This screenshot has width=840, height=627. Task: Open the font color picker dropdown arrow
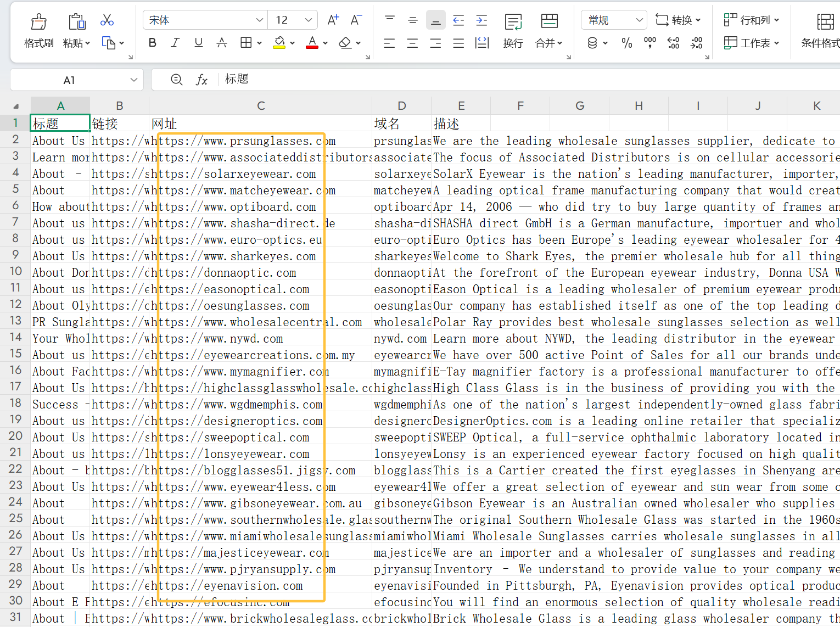[325, 43]
